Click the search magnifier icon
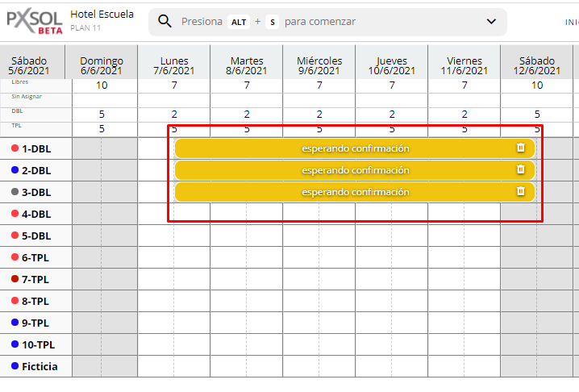The height and width of the screenshot is (392, 579). (x=165, y=22)
